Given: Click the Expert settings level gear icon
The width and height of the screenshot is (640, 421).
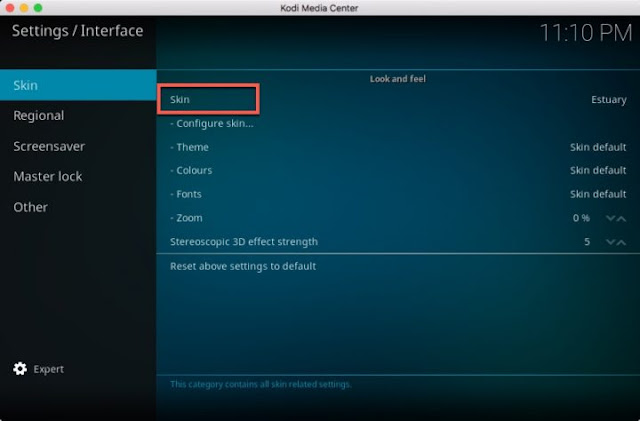Looking at the screenshot, I should [x=20, y=369].
